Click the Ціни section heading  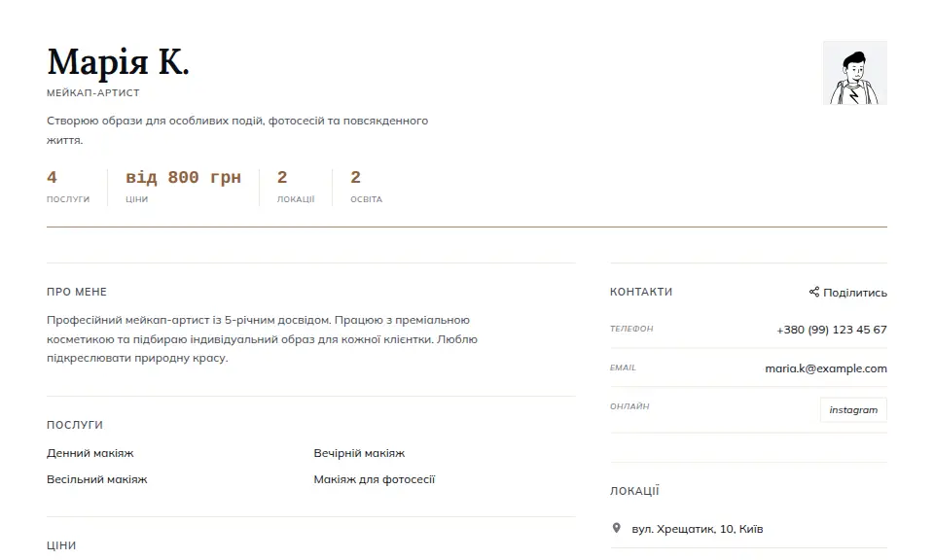tap(61, 545)
